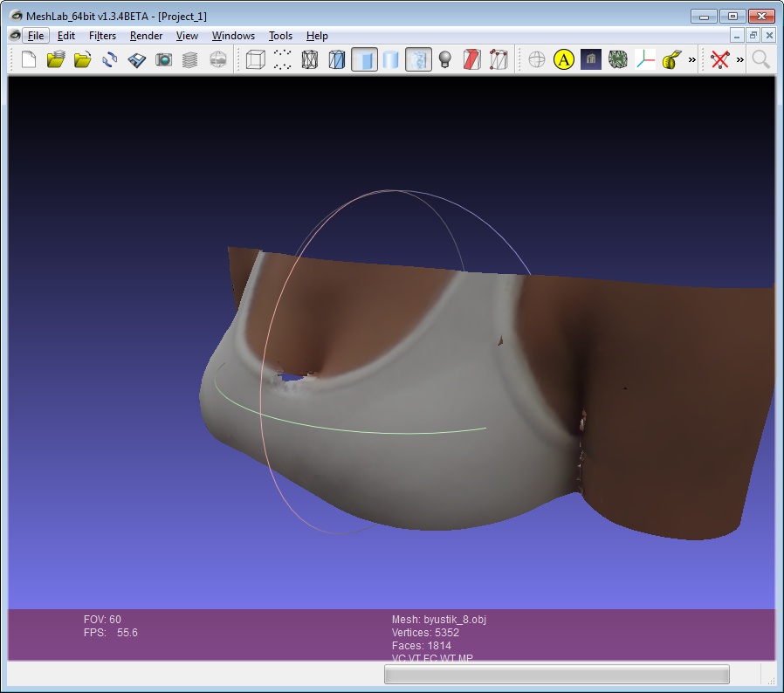The width and height of the screenshot is (784, 693).
Task: Open the Render menu
Action: tap(146, 36)
